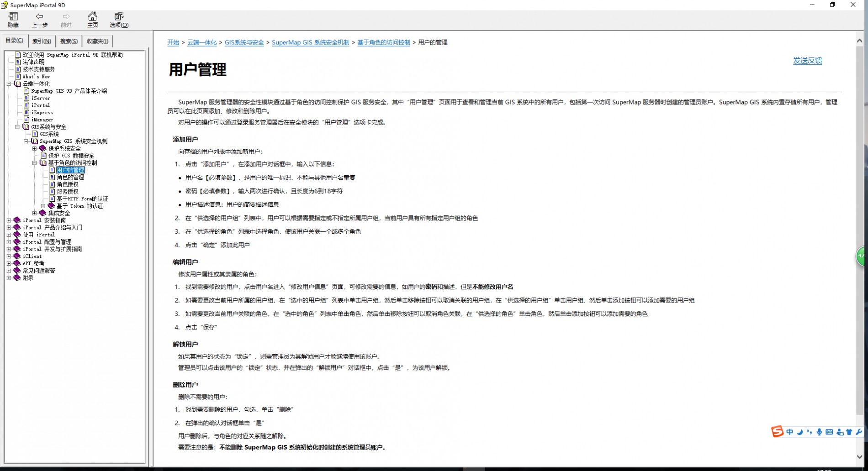Expand the 附录 tree node
Screen dimensions: 868x471
coord(9,278)
